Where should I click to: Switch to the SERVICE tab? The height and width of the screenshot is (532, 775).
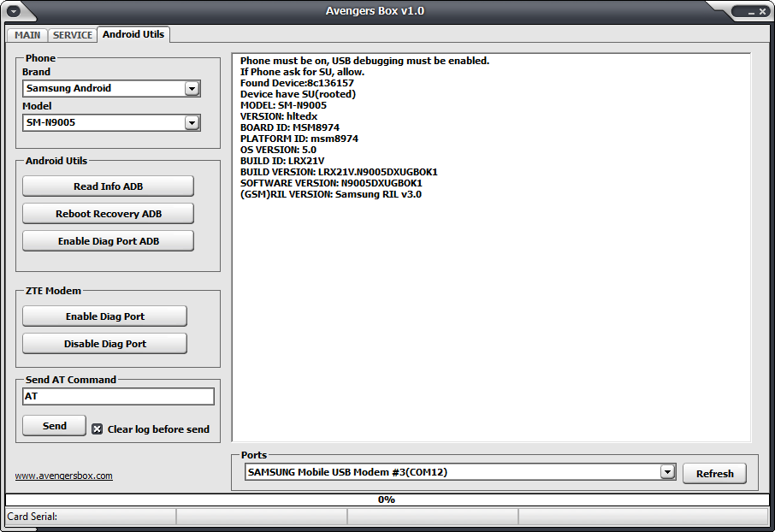[x=73, y=35]
